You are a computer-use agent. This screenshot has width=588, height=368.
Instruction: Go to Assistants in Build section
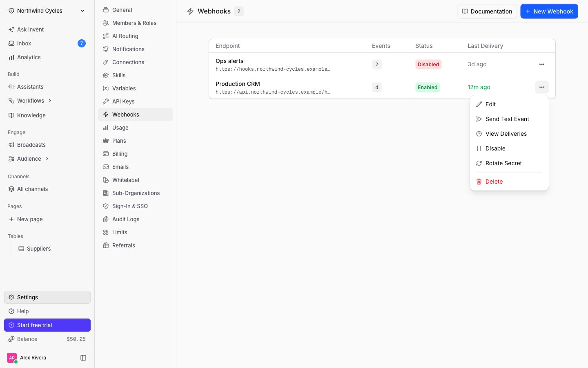pyautogui.click(x=47, y=87)
